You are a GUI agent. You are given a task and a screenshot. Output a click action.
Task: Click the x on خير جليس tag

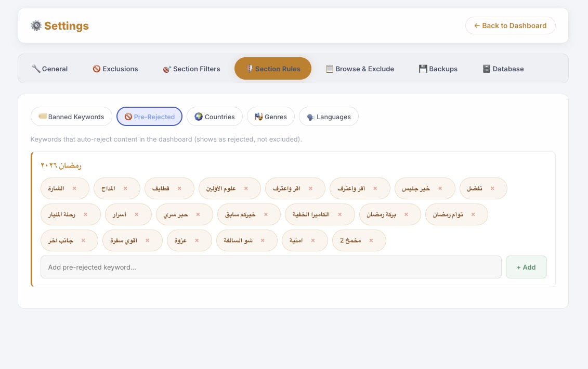pos(440,188)
